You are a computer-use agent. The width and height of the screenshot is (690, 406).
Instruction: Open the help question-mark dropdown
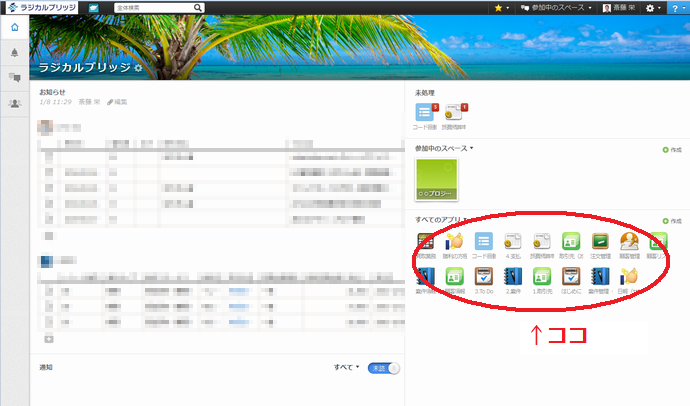pyautogui.click(x=678, y=8)
